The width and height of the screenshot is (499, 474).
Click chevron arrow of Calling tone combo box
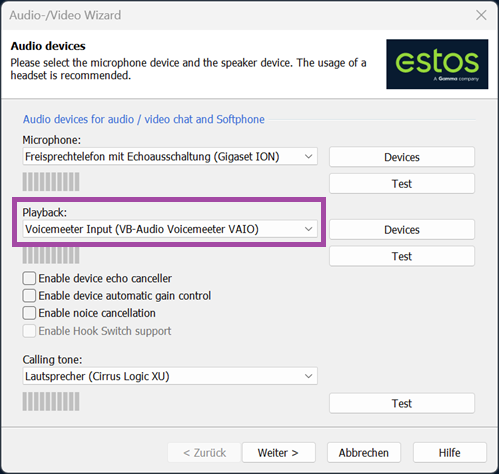(x=308, y=376)
